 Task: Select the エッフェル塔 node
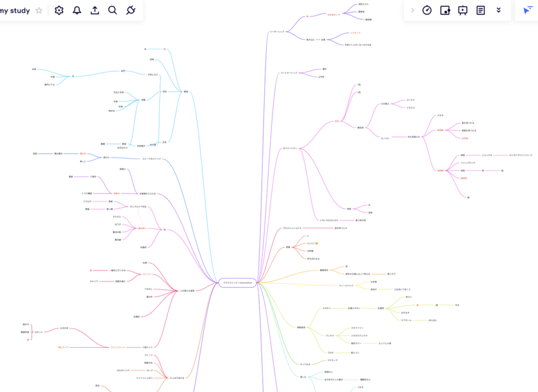[x=385, y=343]
